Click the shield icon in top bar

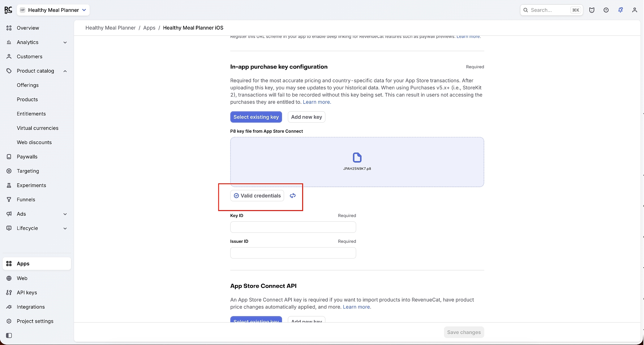point(592,10)
